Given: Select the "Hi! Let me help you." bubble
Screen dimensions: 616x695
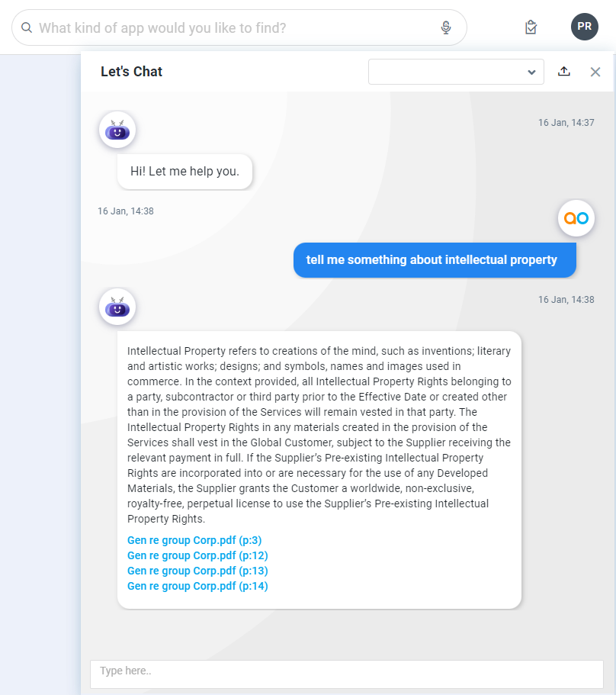Looking at the screenshot, I should (184, 172).
